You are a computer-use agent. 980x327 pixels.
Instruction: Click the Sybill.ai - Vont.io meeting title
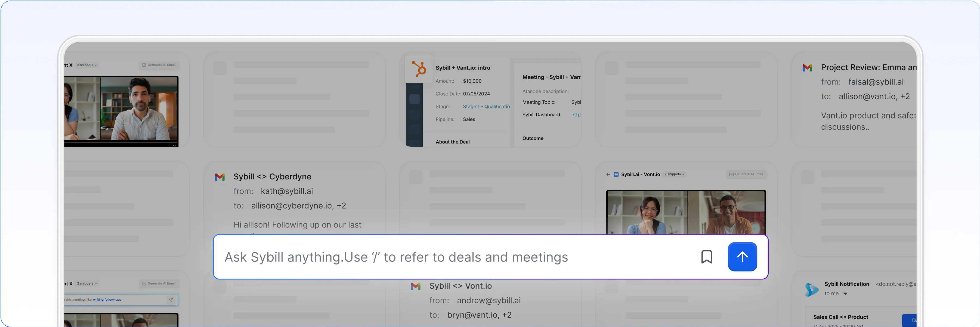640,175
